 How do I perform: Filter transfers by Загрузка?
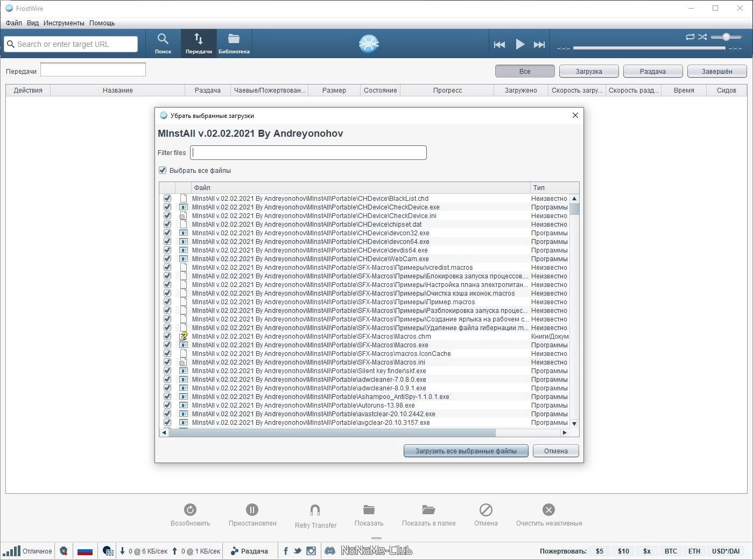[589, 71]
